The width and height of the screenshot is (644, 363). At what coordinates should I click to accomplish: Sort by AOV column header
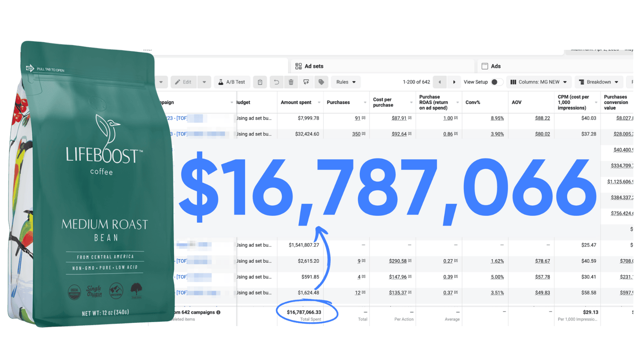(516, 103)
